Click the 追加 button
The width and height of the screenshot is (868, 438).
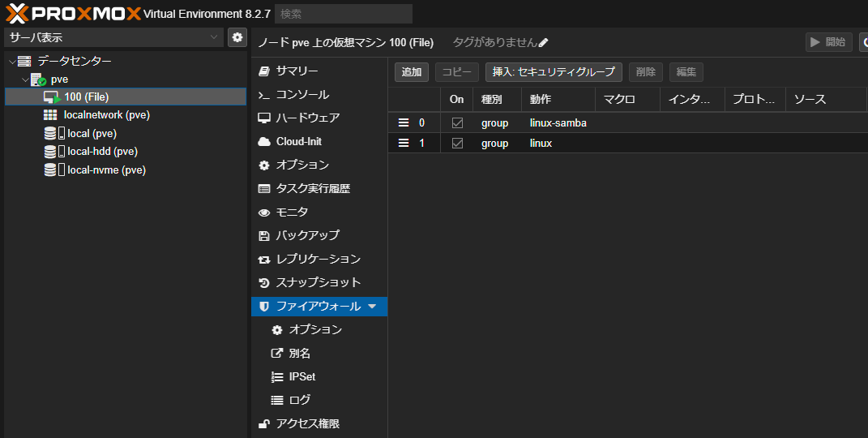click(x=411, y=72)
